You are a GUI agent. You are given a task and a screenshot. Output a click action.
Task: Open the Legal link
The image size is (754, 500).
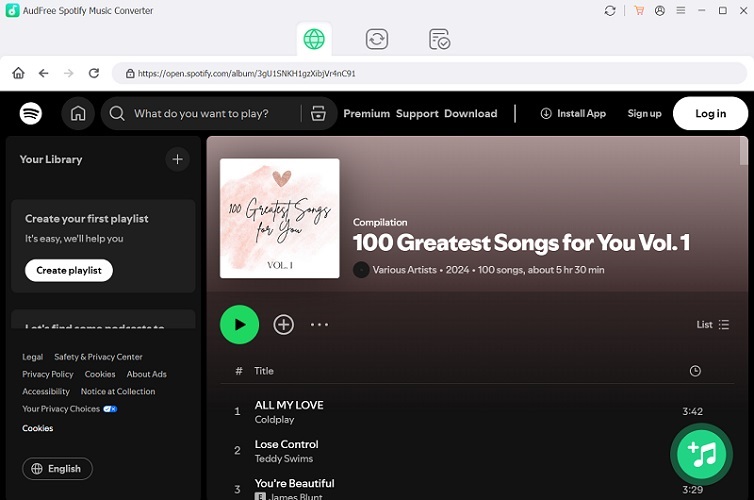(32, 357)
